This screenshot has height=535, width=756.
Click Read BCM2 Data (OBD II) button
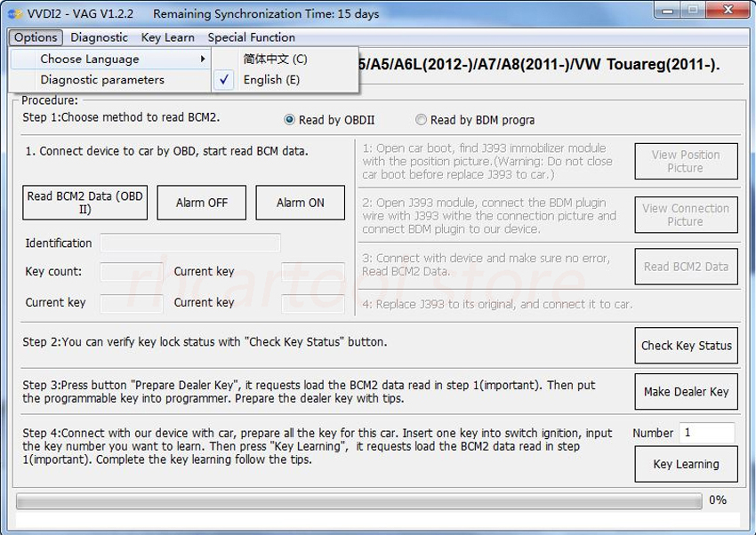pos(84,203)
